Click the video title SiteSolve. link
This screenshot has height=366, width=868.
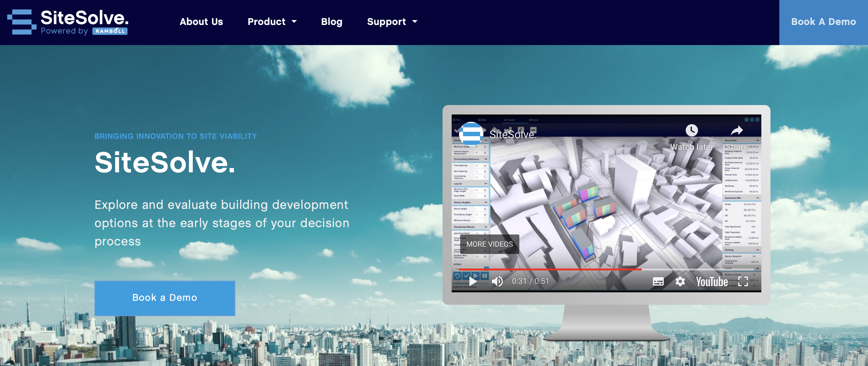tap(513, 135)
